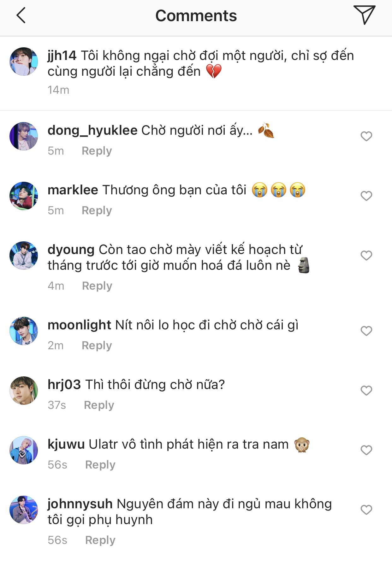This screenshot has width=392, height=566.
Task: Tap the heart beside hrj03's comment
Action: [366, 391]
